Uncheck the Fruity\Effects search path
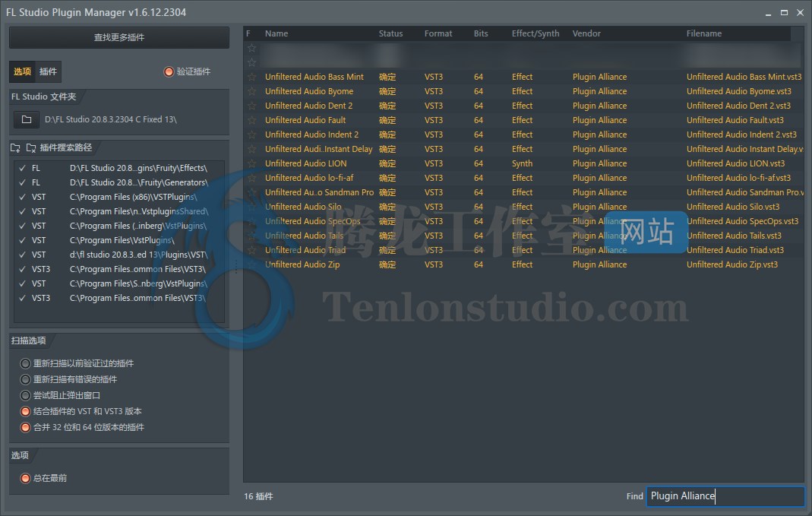 point(22,168)
